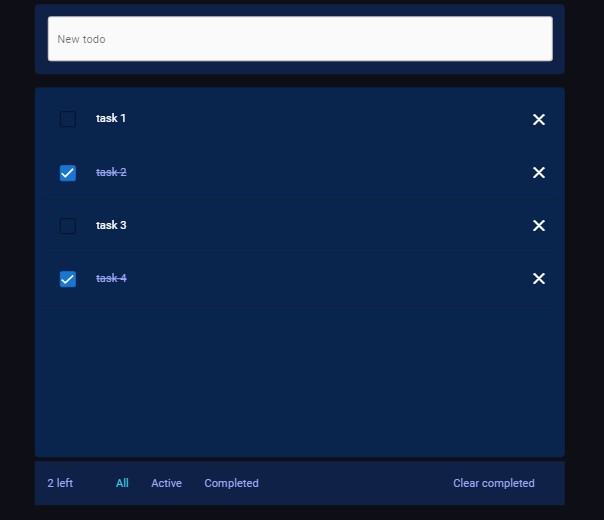Switch to the Active filter

coord(166,484)
